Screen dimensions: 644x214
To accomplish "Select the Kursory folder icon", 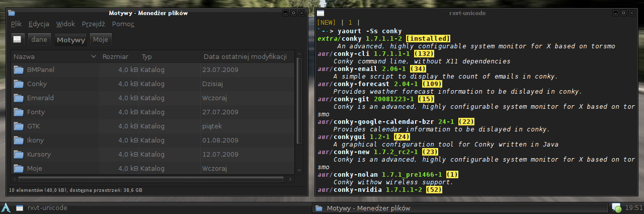I will point(19,155).
